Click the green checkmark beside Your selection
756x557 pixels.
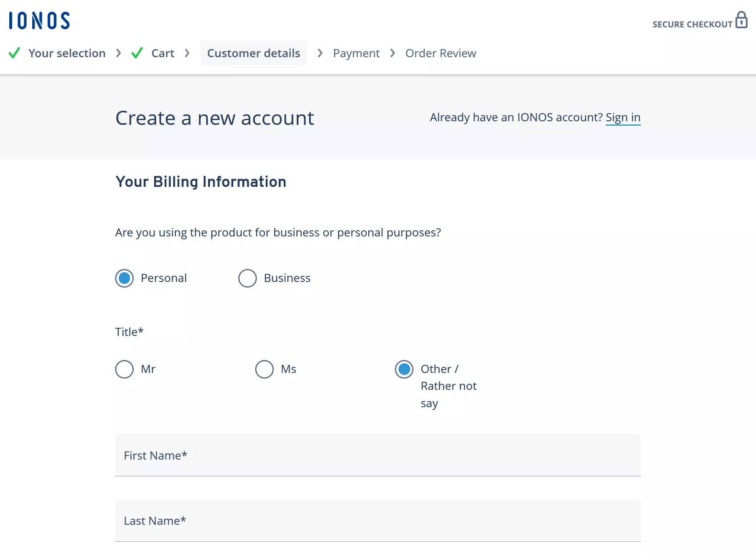tap(14, 53)
